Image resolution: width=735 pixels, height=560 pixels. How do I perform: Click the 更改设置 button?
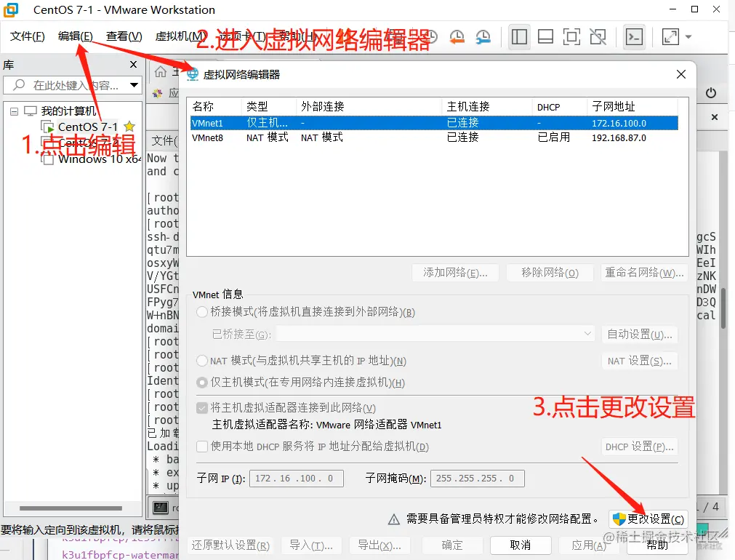pyautogui.click(x=648, y=519)
